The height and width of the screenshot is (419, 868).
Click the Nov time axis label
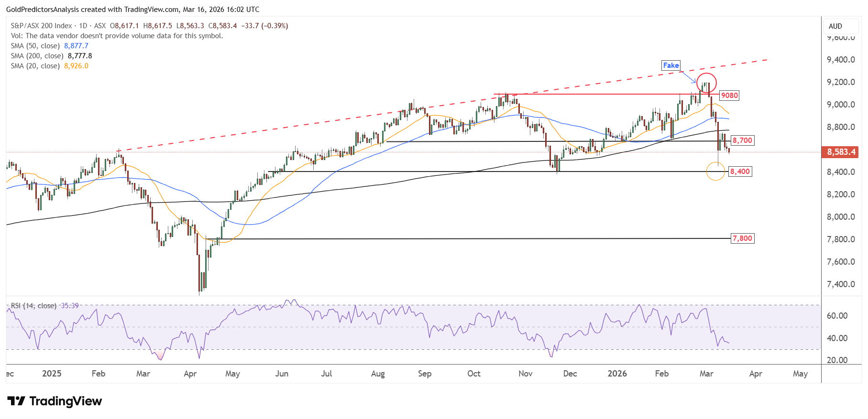click(526, 374)
